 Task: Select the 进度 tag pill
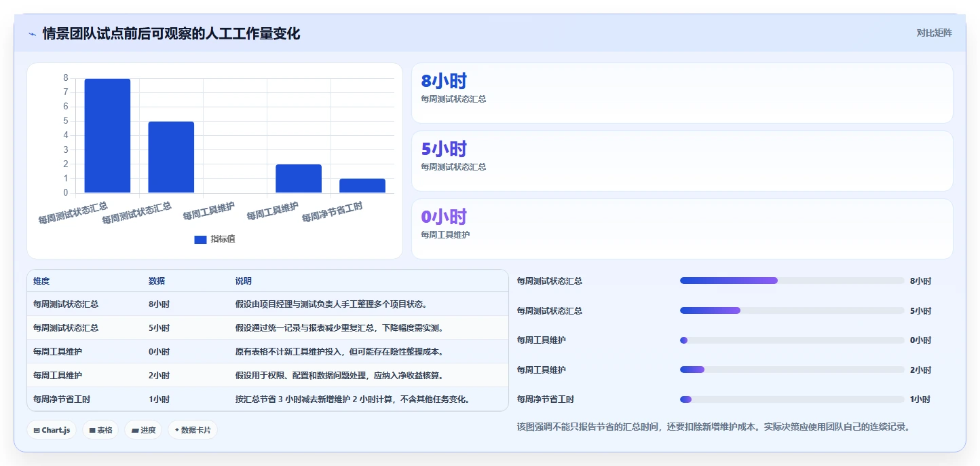[143, 430]
